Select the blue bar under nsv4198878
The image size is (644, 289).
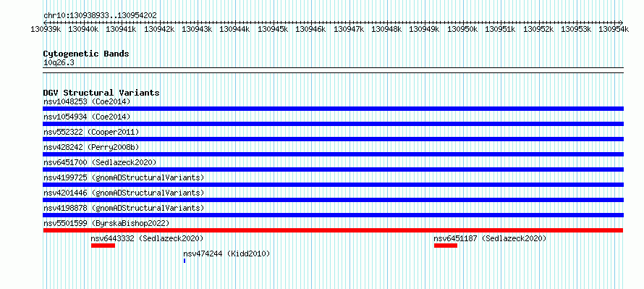click(333, 215)
